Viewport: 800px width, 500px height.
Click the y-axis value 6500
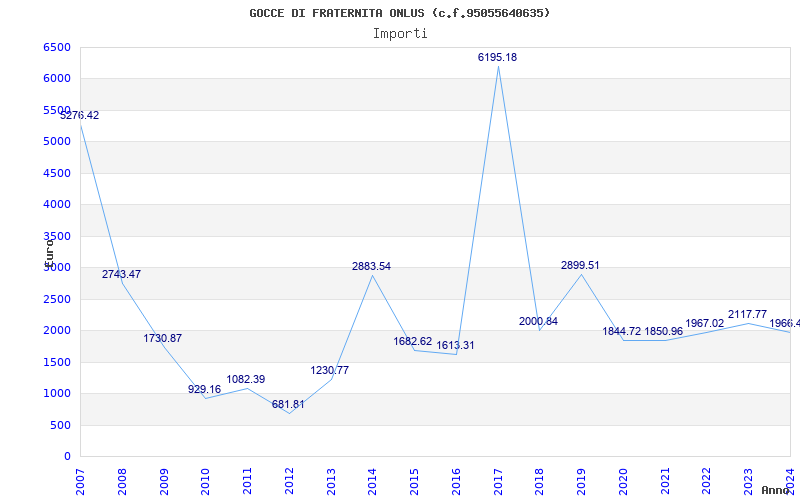pyautogui.click(x=57, y=47)
